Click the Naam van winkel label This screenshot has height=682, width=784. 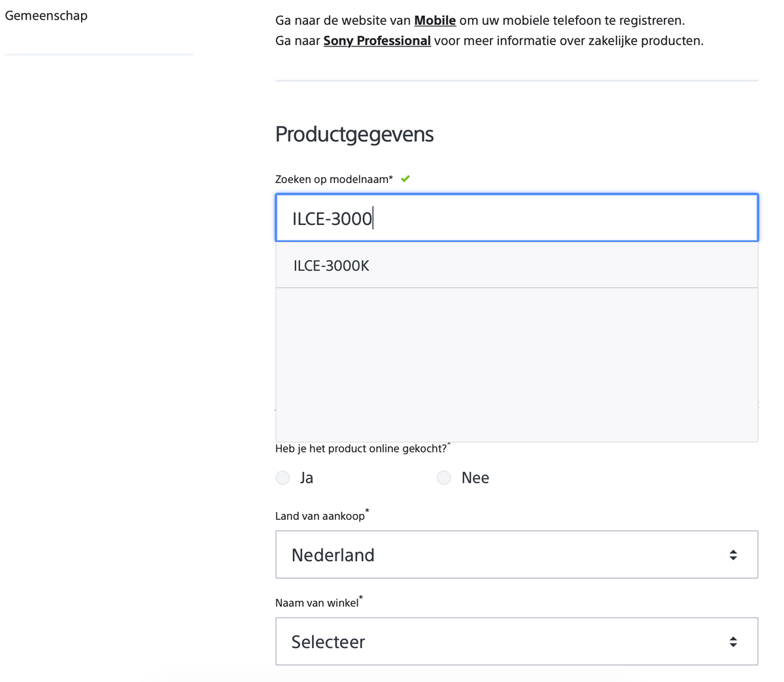pos(316,603)
